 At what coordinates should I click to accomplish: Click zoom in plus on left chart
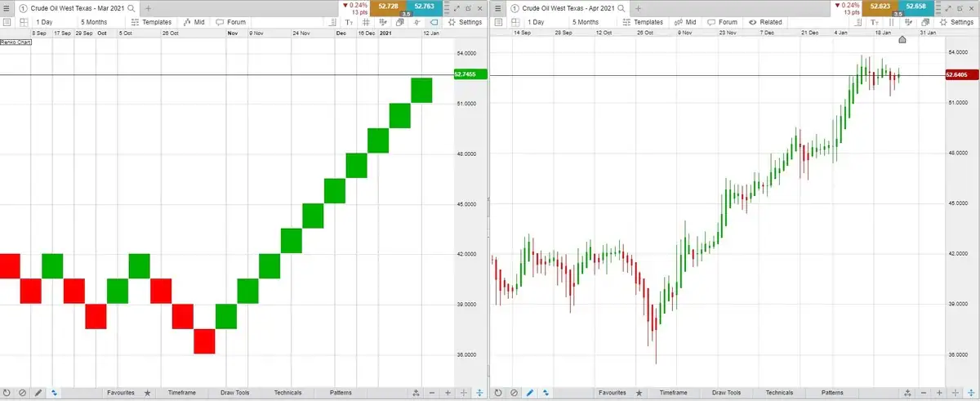pyautogui.click(x=448, y=393)
